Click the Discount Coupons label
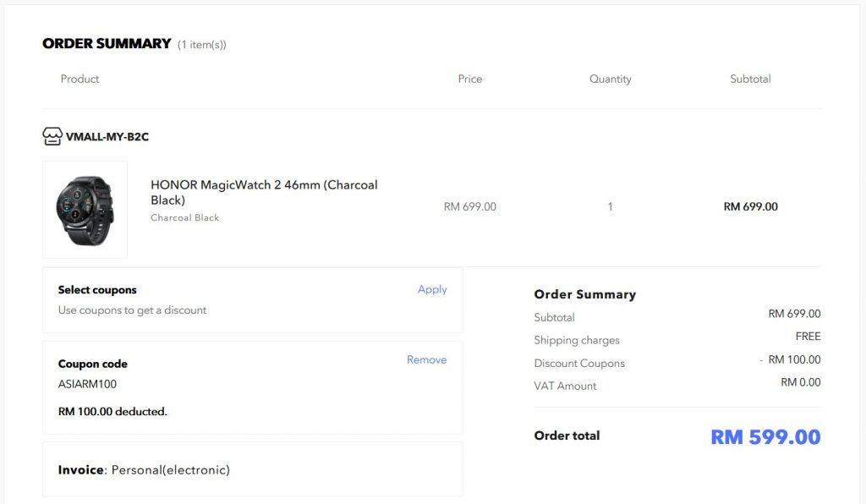866x504 pixels. 579,364
